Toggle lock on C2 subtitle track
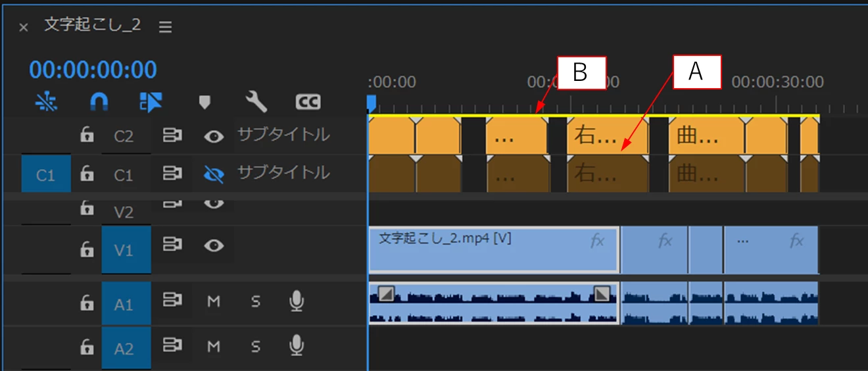This screenshot has height=371, width=868. 86,136
